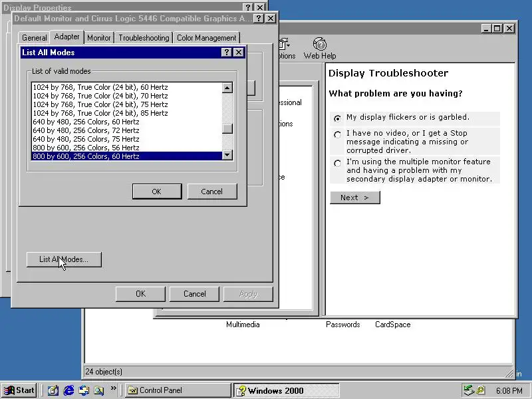Choose 'I have no video' Stop message option
The image size is (532, 399).
(337, 135)
